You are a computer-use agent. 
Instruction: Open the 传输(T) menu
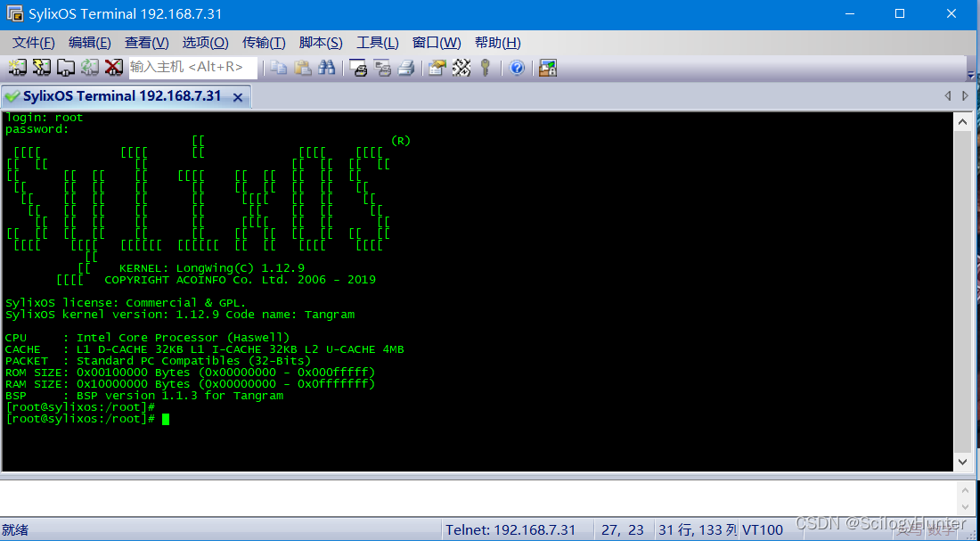tap(264, 43)
